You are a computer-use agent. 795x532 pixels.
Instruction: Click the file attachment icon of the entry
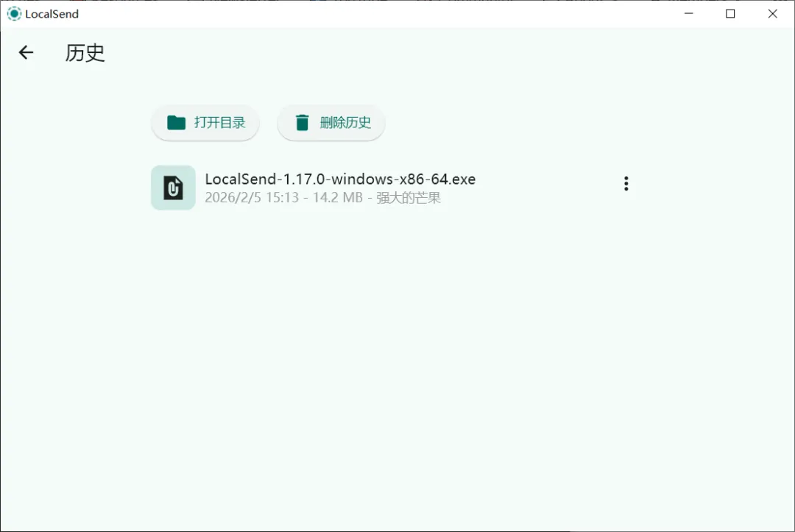(173, 188)
